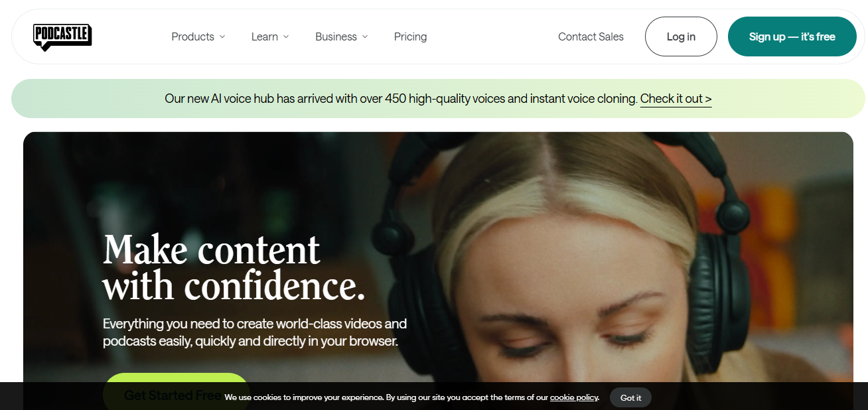The width and height of the screenshot is (868, 410).
Task: Go to the Pricing page
Action: (410, 36)
